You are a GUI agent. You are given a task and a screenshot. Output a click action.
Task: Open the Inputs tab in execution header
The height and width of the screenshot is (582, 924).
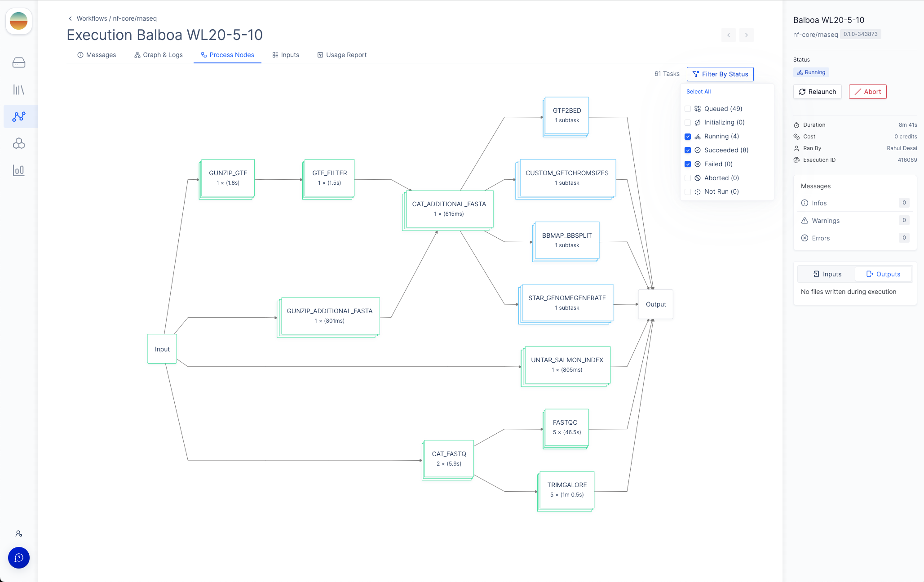[x=286, y=55]
